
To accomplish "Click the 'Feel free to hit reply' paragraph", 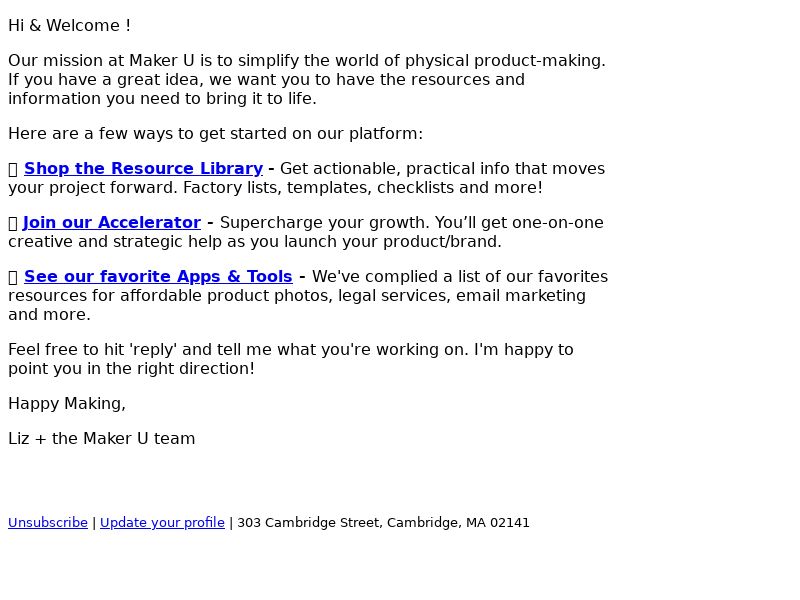I will click(291, 359).
